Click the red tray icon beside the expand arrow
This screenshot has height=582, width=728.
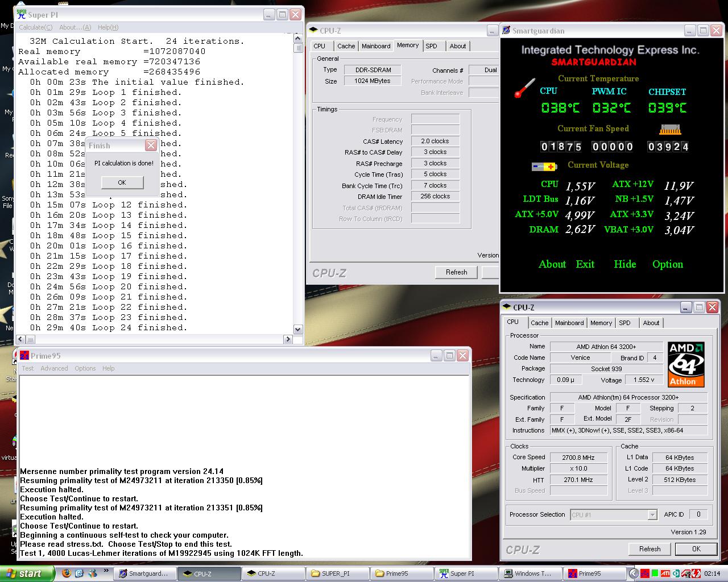644,573
